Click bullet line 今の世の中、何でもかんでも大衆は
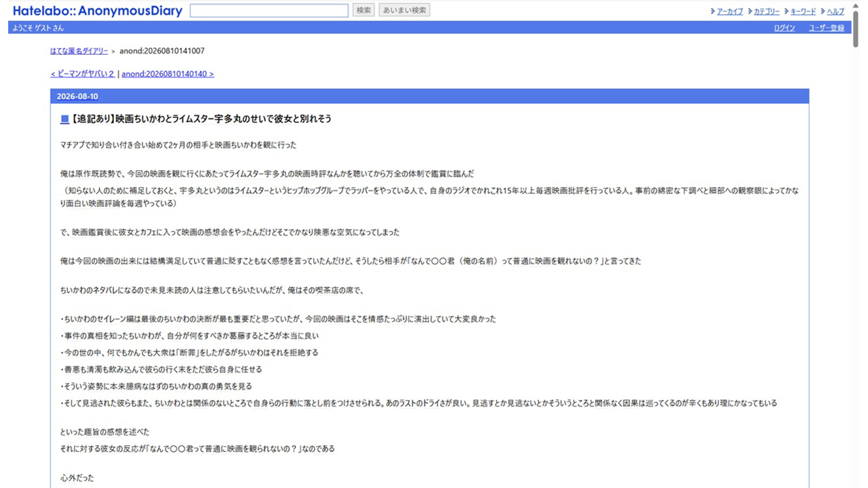Image resolution: width=868 pixels, height=488 pixels. point(189,352)
